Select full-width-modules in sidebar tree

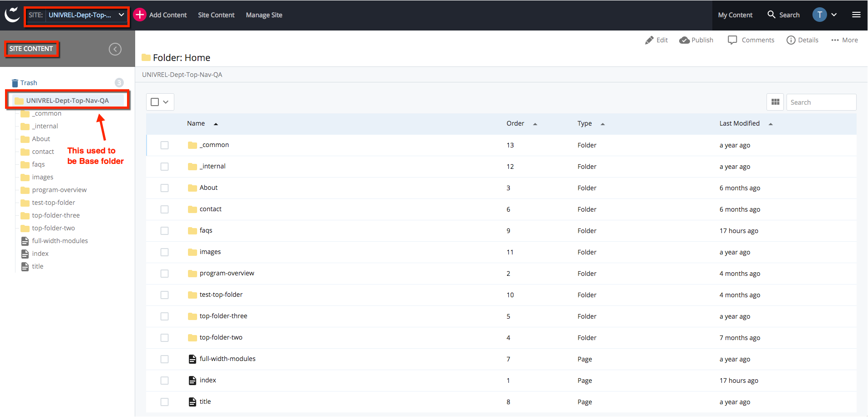(x=60, y=241)
